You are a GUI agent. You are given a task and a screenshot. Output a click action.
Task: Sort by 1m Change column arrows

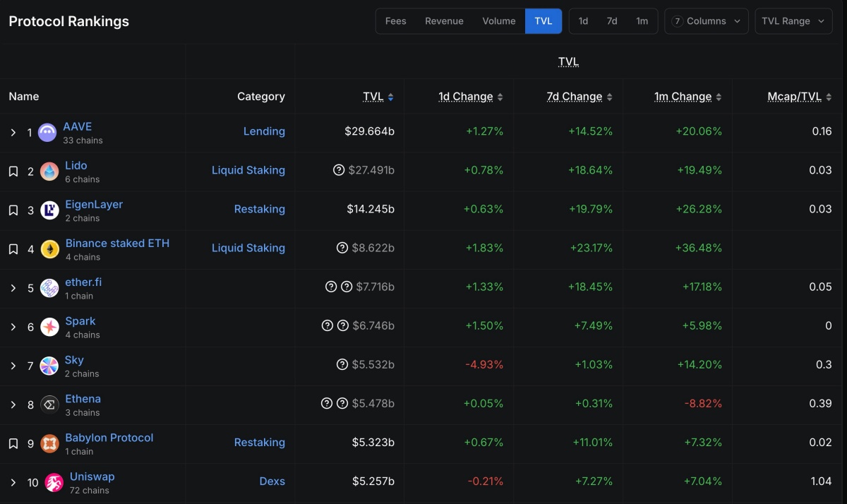[x=719, y=97]
